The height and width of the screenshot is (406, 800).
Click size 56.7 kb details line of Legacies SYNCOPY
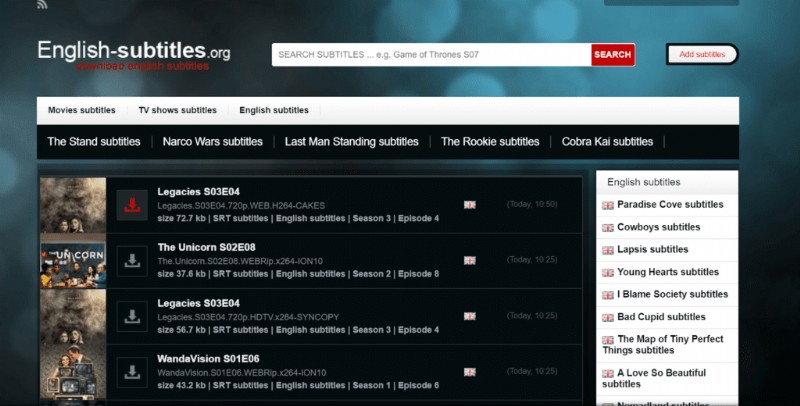(298, 330)
